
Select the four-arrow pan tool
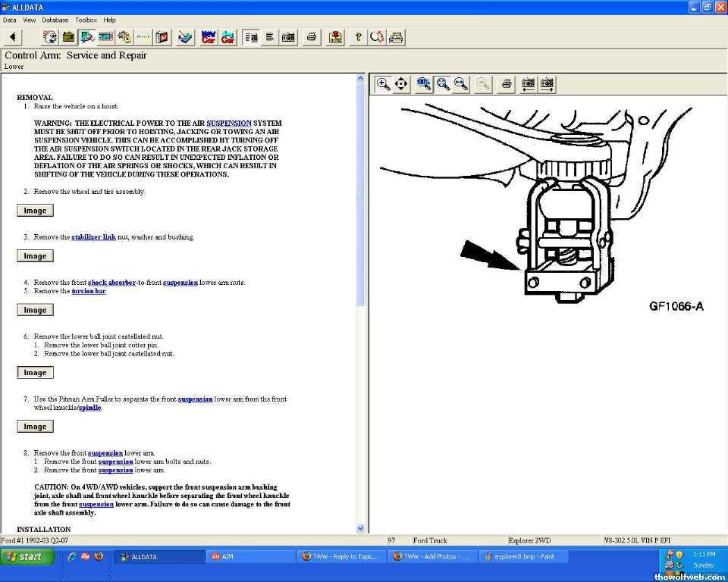402,84
